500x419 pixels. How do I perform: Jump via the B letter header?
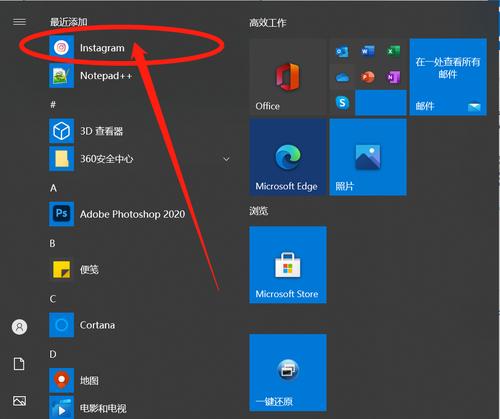(52, 243)
